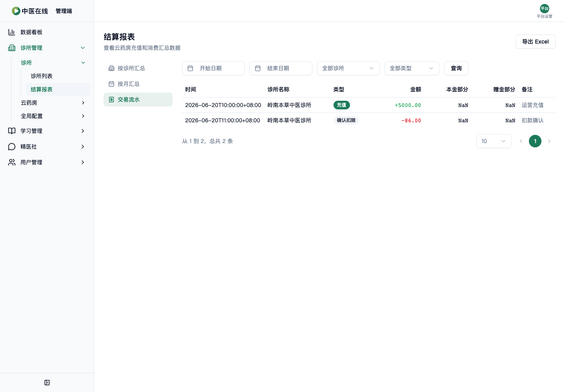Go to the next page arrow

pyautogui.click(x=549, y=141)
